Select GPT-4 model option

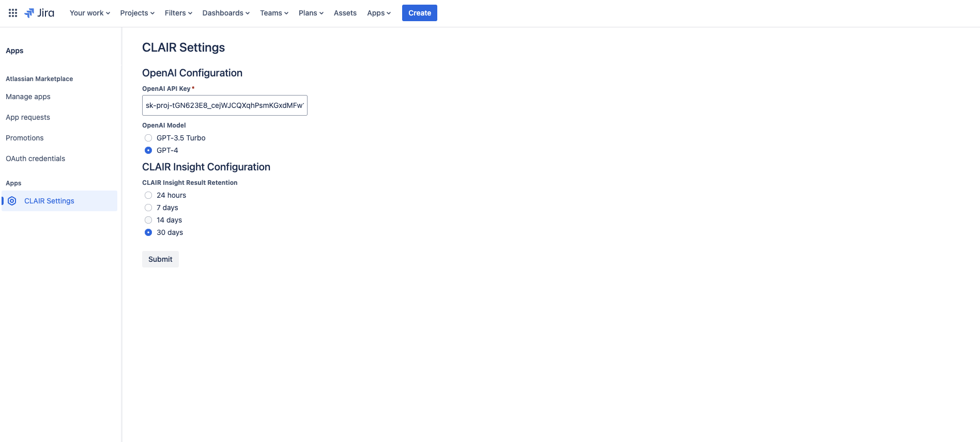pos(148,150)
